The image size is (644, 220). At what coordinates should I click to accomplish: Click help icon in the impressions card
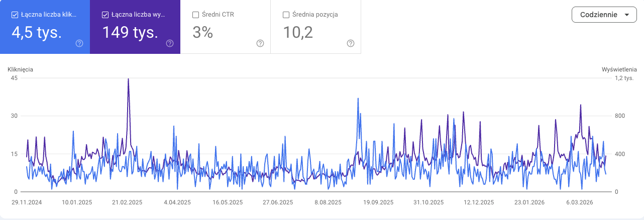170,43
